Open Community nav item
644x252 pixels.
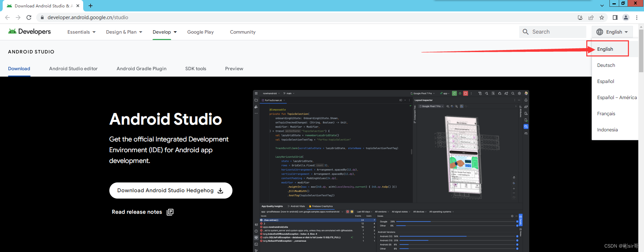243,32
